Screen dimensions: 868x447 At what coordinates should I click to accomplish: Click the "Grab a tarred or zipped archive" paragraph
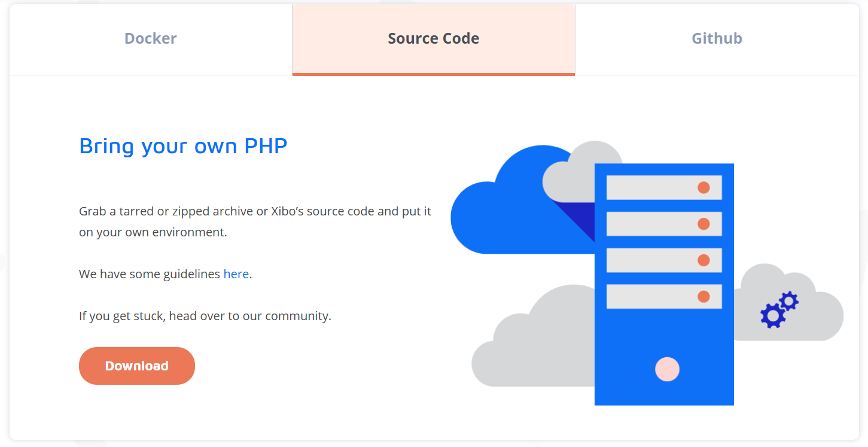255,221
